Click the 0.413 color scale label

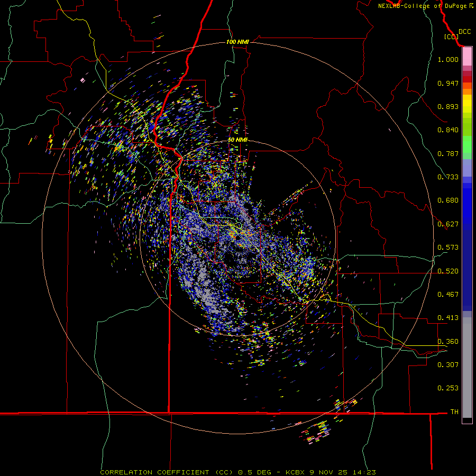pyautogui.click(x=448, y=318)
